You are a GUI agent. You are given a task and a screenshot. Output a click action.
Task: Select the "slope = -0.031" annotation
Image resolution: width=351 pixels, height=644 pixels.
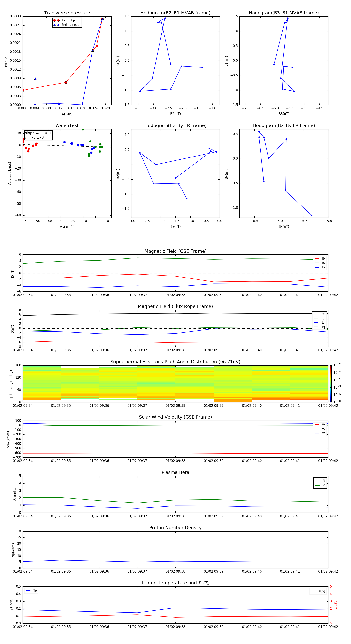tap(38, 133)
